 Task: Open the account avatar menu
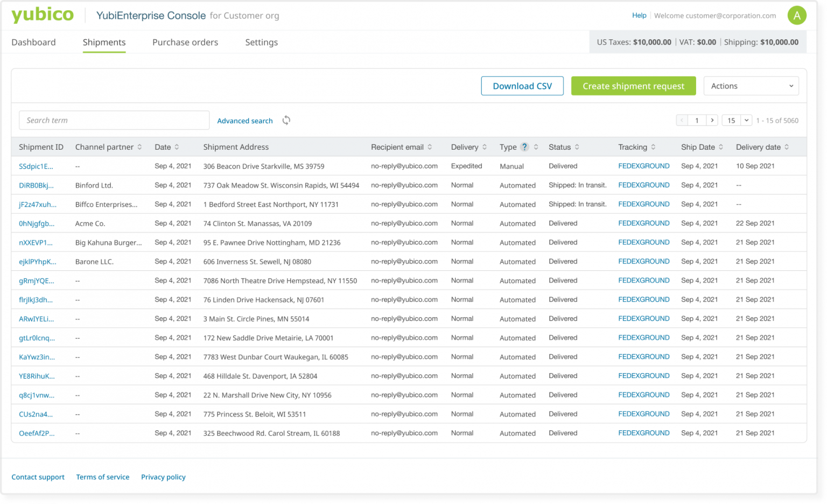(797, 15)
